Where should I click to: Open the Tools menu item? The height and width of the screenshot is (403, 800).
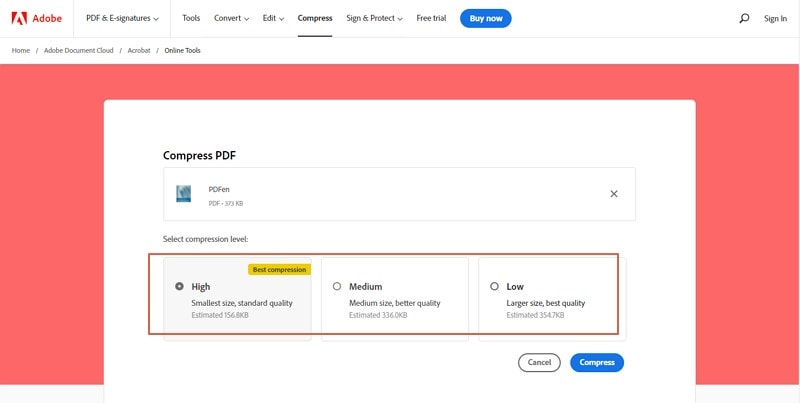[191, 18]
